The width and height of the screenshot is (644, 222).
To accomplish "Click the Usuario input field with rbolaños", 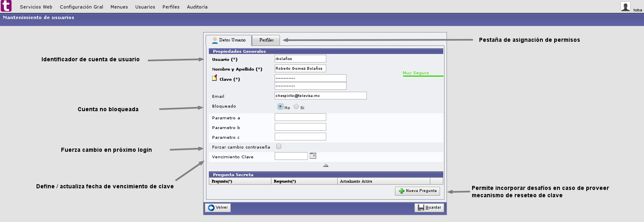I will tap(300, 59).
